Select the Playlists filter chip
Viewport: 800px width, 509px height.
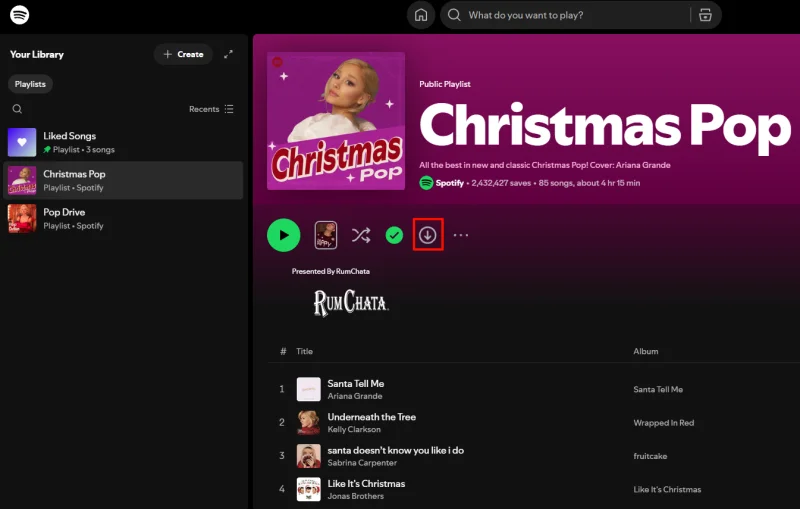click(30, 84)
